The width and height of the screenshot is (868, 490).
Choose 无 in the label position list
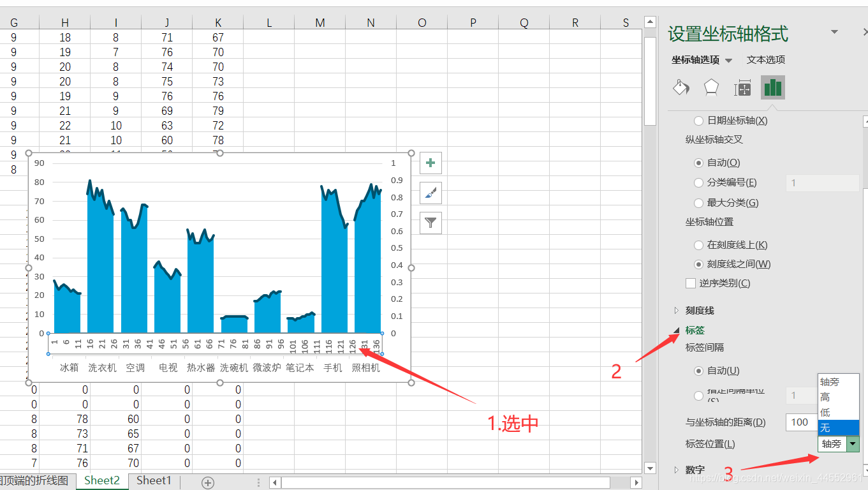(x=839, y=427)
